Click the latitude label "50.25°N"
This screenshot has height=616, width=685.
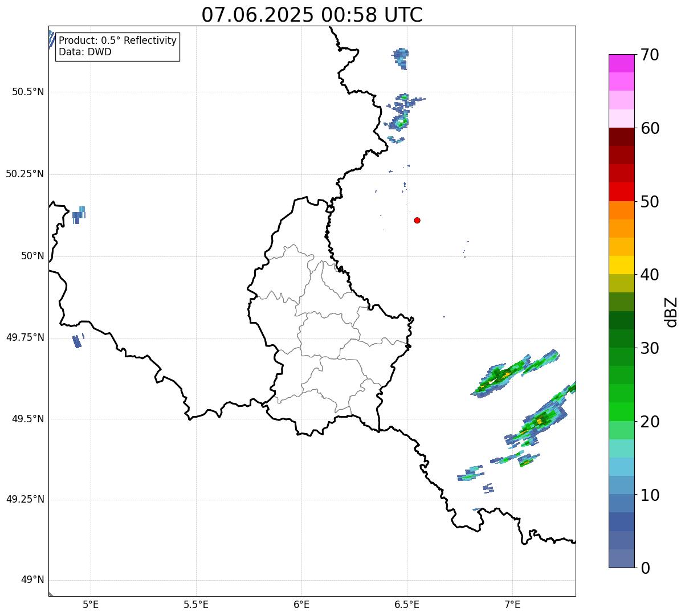click(25, 174)
